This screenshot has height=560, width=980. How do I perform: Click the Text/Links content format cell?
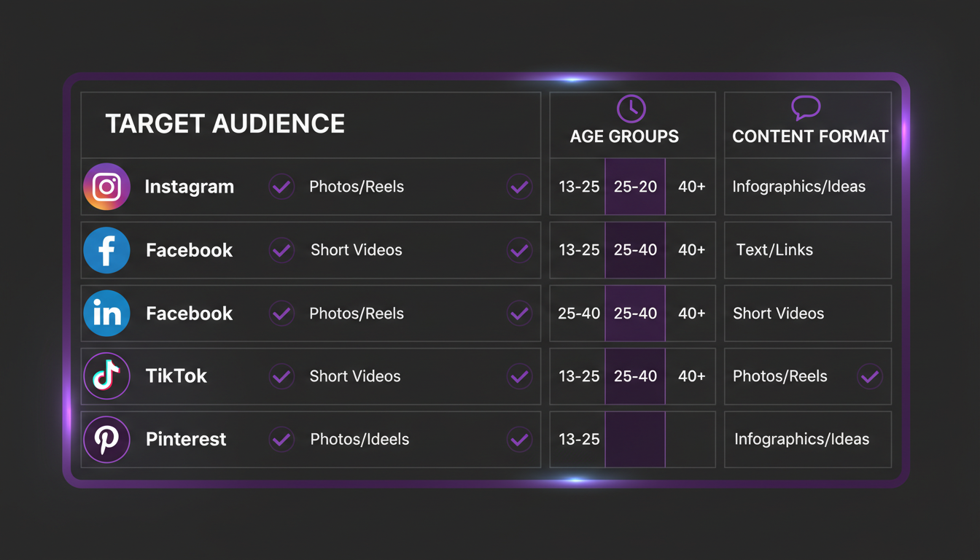click(808, 250)
